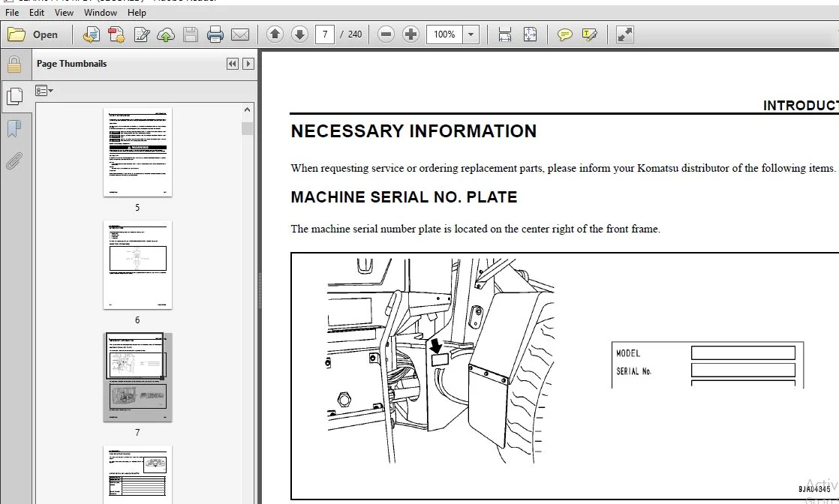
Task: Open the Page Thumbnails panel icon
Action: [x=14, y=96]
